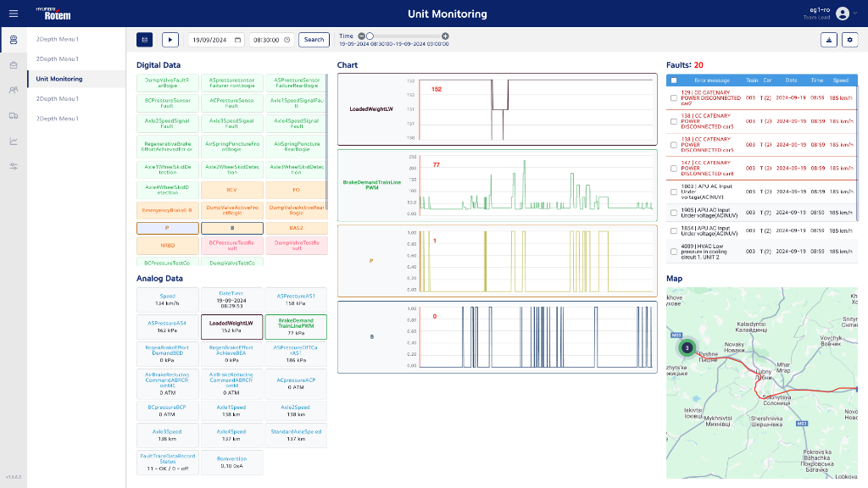Select the 1803 APU AC Input fault checkbox
This screenshot has height=488, width=868.
[674, 191]
